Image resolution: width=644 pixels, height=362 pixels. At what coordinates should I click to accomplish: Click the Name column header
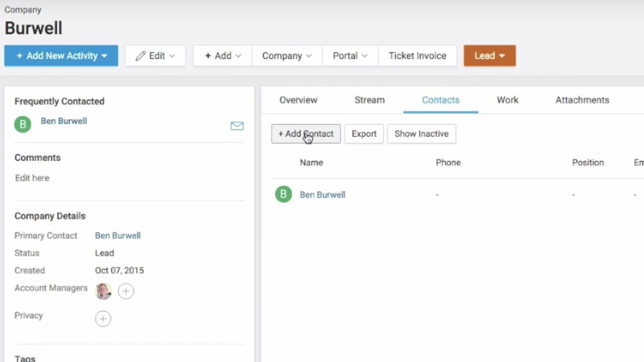click(x=311, y=162)
